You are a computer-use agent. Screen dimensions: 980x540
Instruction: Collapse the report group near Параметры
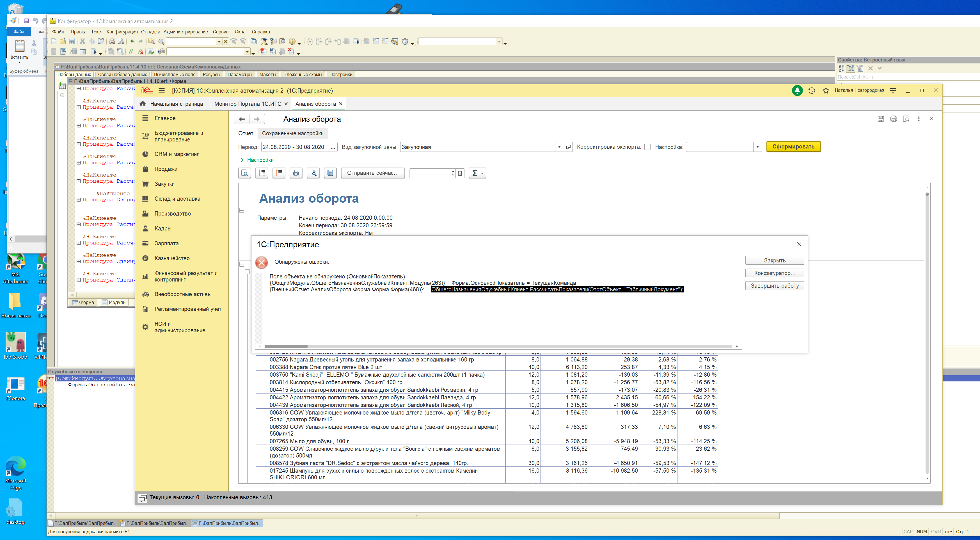pos(242,210)
